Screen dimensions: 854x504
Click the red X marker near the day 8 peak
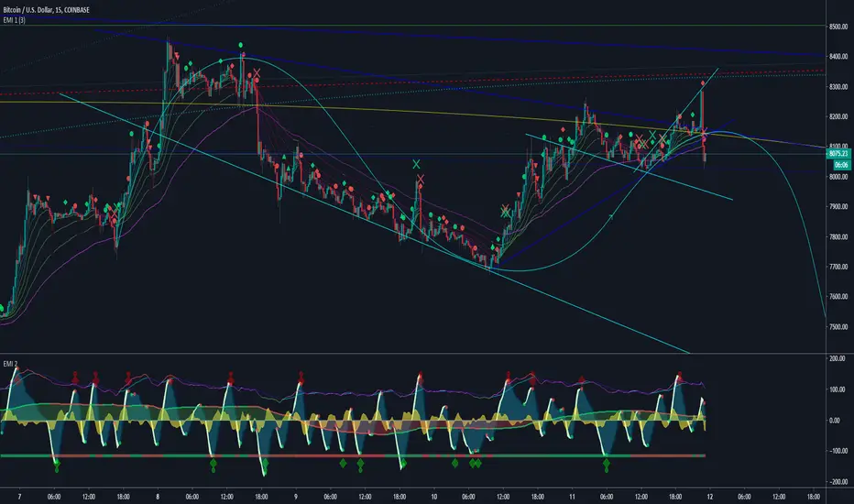point(257,72)
